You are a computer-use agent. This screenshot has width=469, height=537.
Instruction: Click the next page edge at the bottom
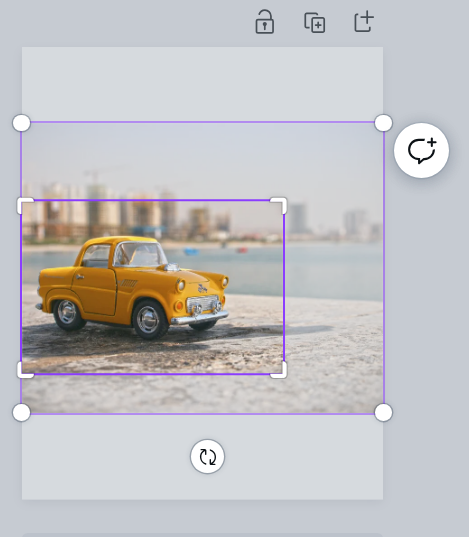202,535
